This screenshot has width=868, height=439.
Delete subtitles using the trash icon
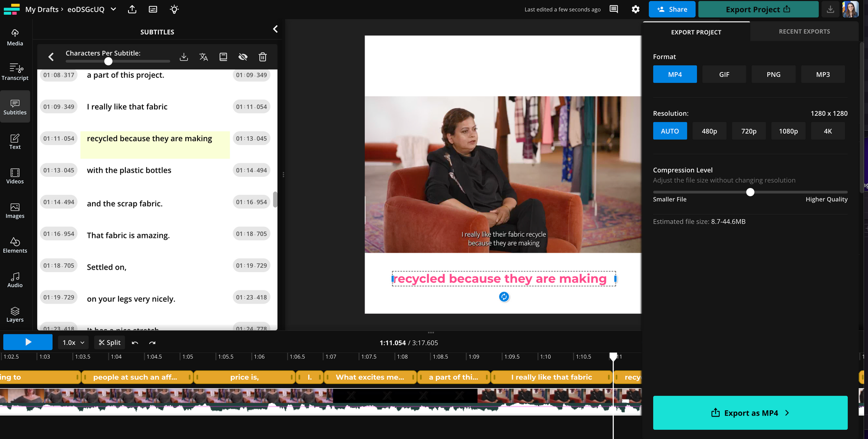pyautogui.click(x=263, y=56)
